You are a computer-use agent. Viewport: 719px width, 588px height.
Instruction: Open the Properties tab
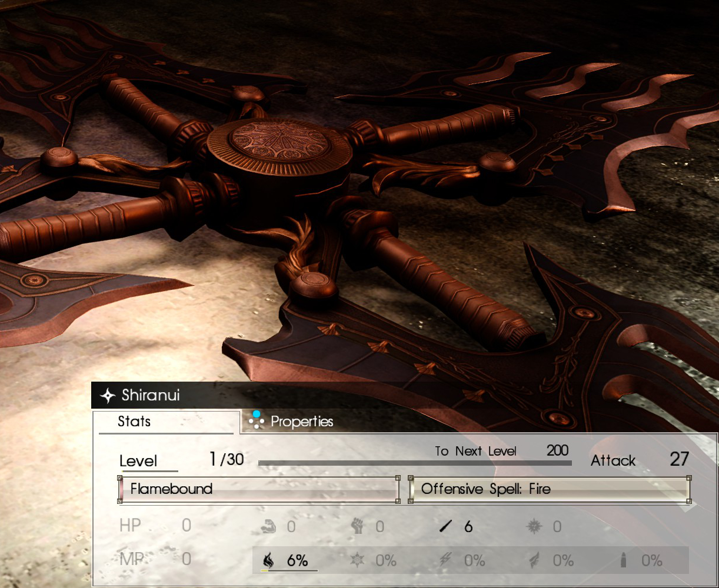(302, 422)
